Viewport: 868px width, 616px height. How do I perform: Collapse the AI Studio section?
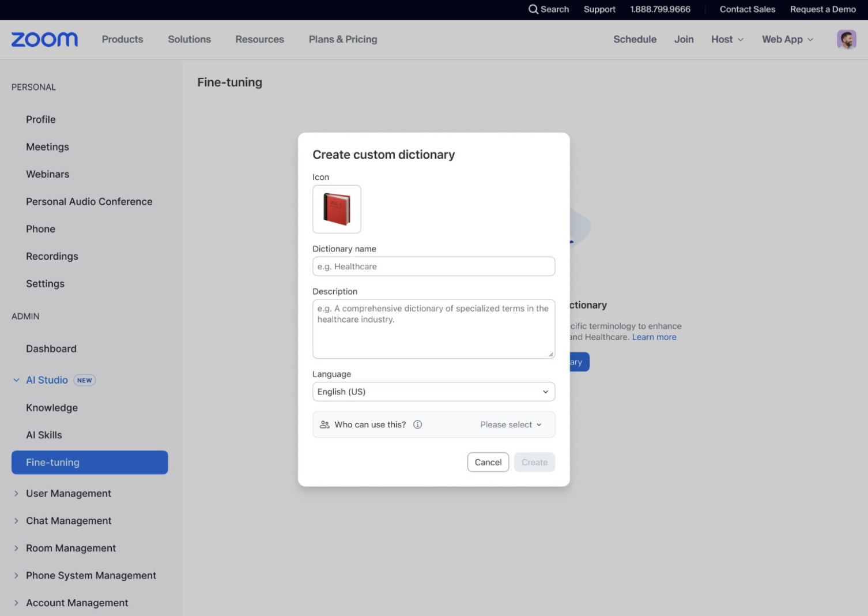(x=16, y=380)
